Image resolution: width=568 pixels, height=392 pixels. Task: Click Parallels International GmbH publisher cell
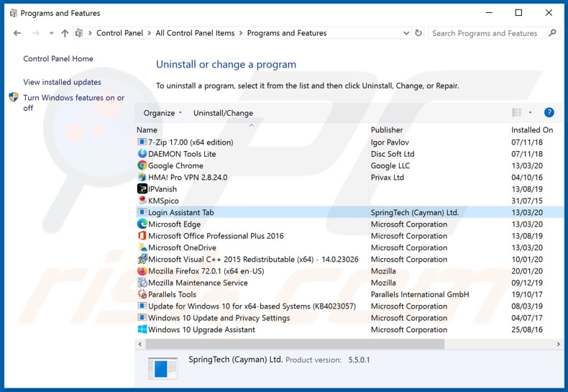click(x=420, y=295)
